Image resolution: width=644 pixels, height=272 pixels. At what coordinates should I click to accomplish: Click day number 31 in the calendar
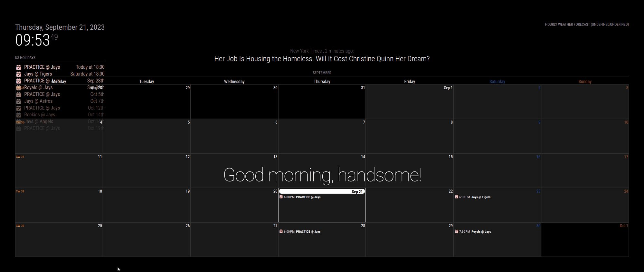363,88
